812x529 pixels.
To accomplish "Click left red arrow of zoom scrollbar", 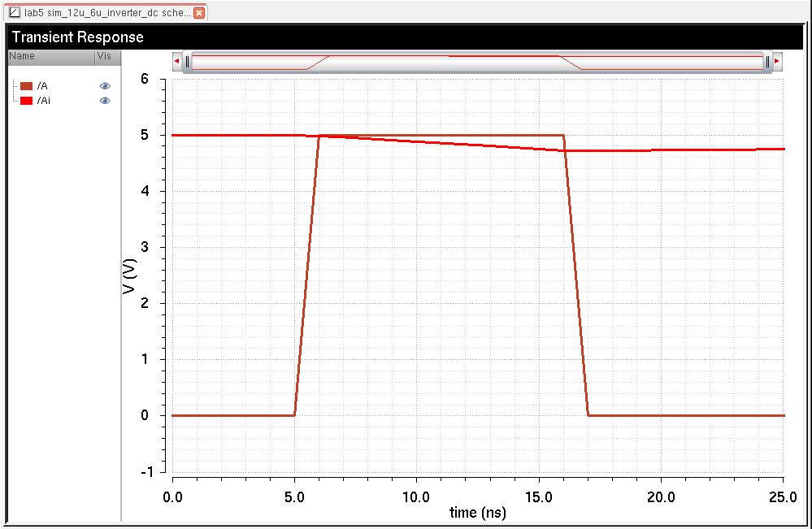I will (176, 61).
